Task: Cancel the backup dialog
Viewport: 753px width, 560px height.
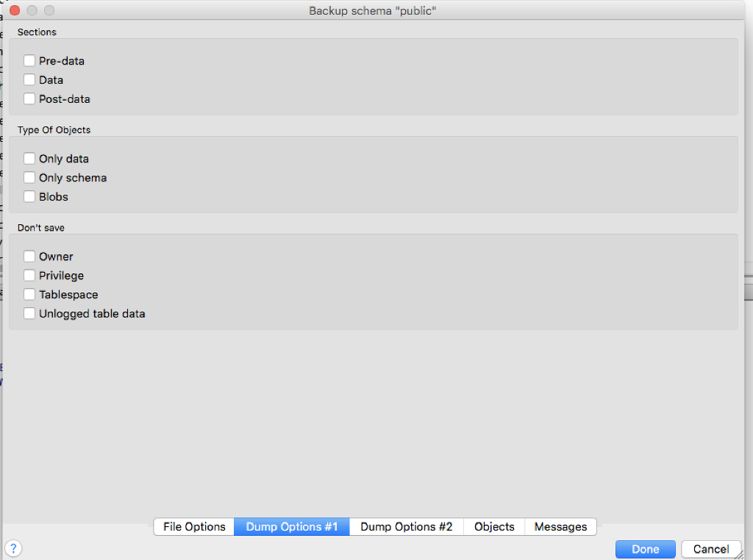Action: point(711,549)
